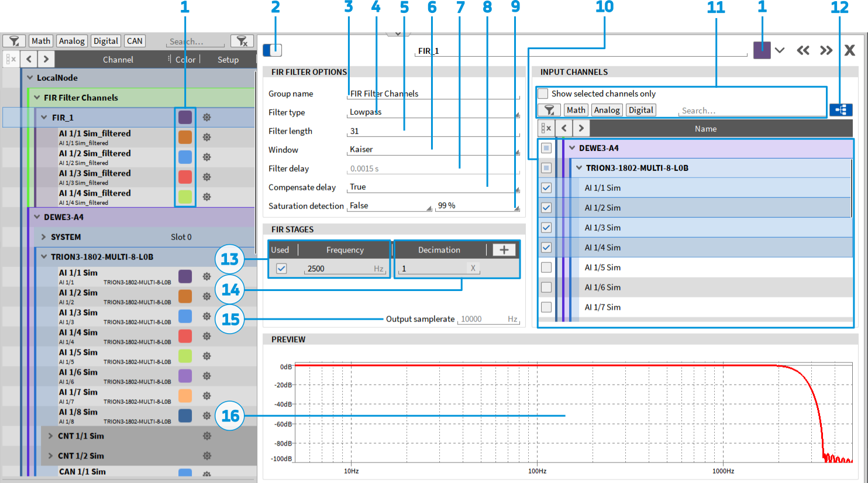
Task: Add a FIR stage with plus button
Action: tap(504, 250)
